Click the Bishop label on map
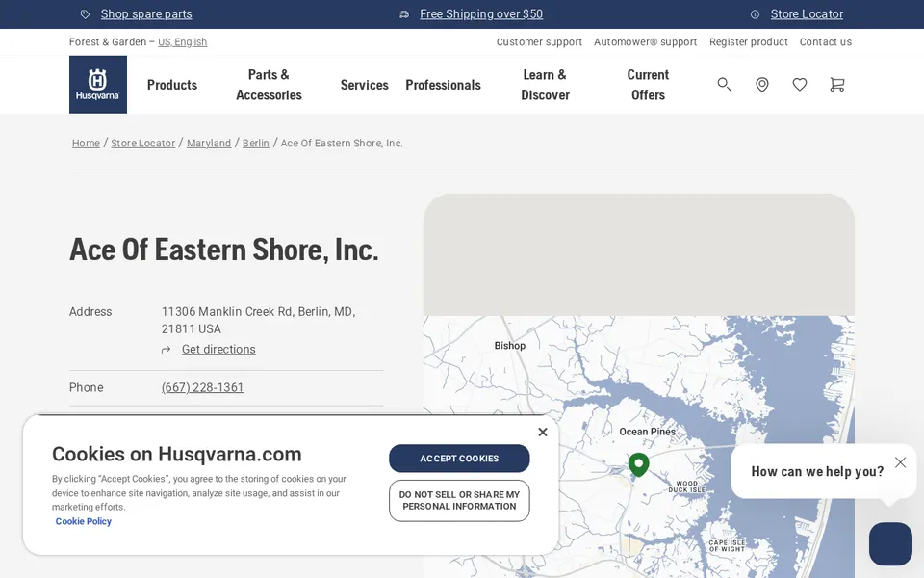Image resolution: width=924 pixels, height=578 pixels. pyautogui.click(x=510, y=346)
